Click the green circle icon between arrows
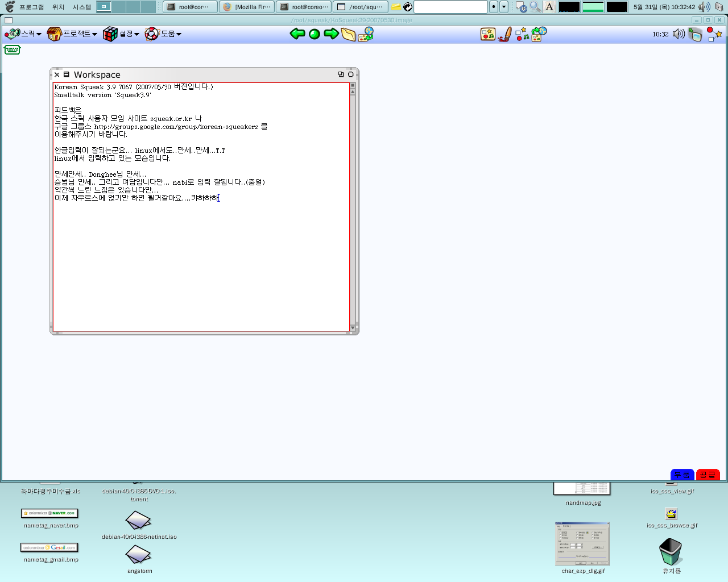The image size is (728, 582). (x=314, y=34)
